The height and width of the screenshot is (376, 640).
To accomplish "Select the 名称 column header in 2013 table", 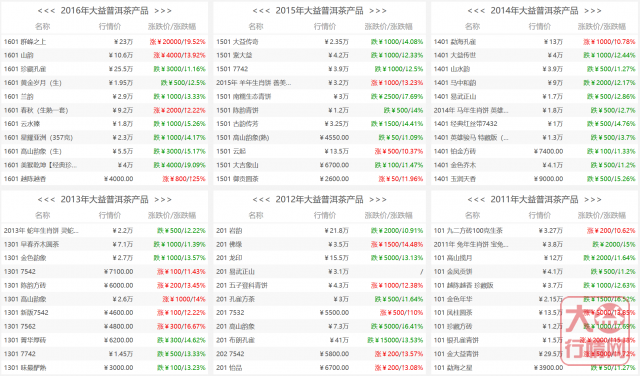I will pyautogui.click(x=42, y=215).
